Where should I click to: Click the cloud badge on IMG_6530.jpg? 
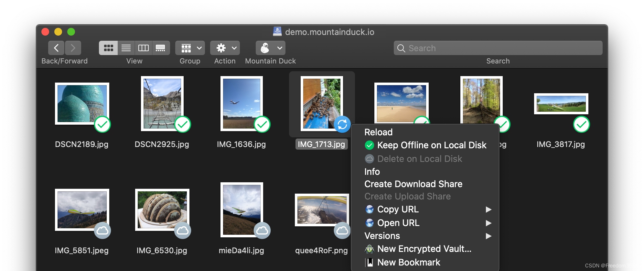tap(183, 231)
